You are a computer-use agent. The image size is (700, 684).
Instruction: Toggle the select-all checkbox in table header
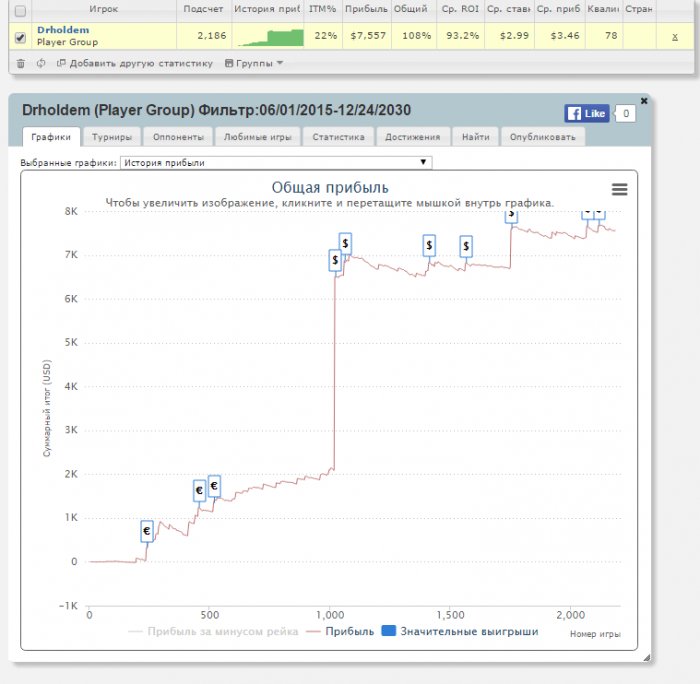click(x=21, y=10)
